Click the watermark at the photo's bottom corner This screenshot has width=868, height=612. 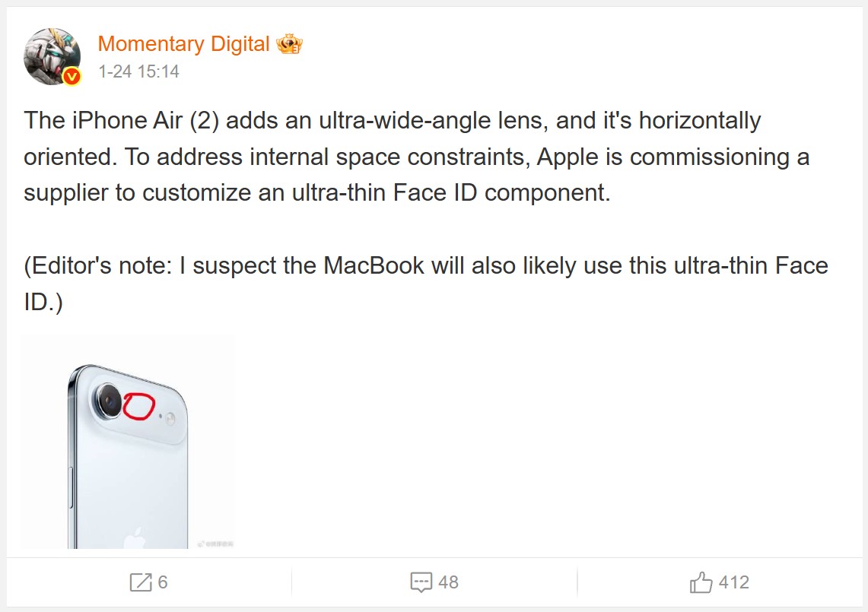tap(215, 543)
